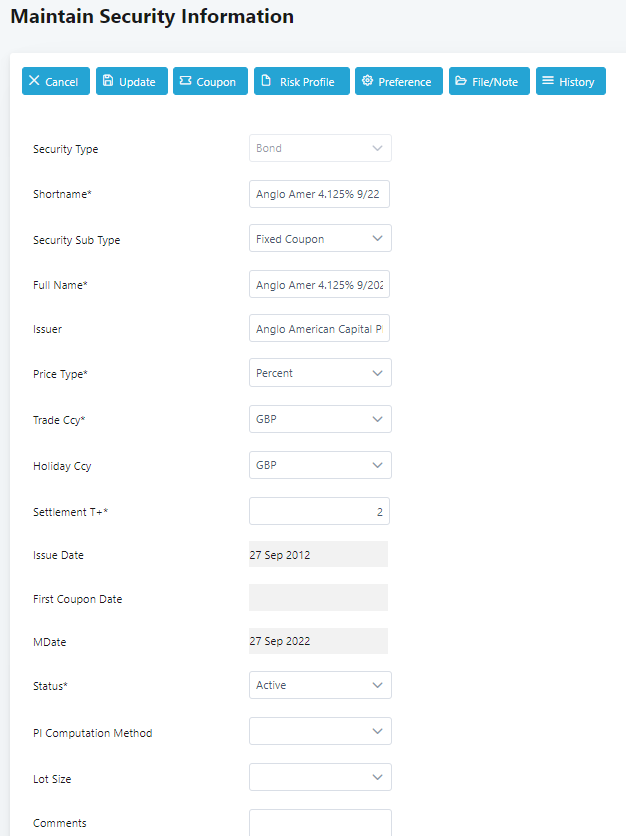Open the Security Sub Type dropdown
The height and width of the screenshot is (836, 626).
(x=320, y=239)
